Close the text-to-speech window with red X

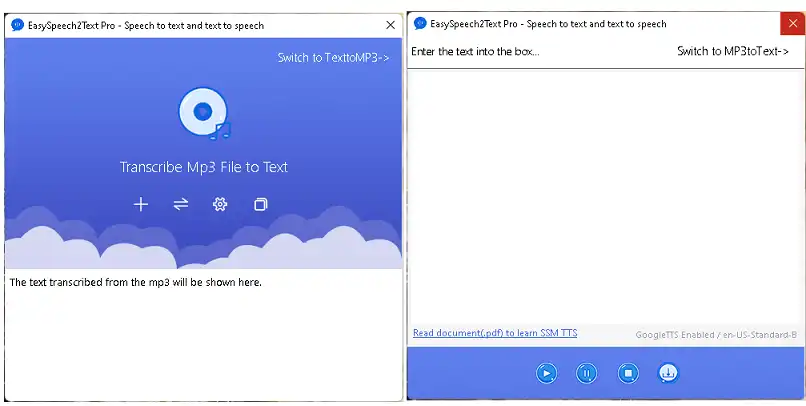pyautogui.click(x=791, y=23)
